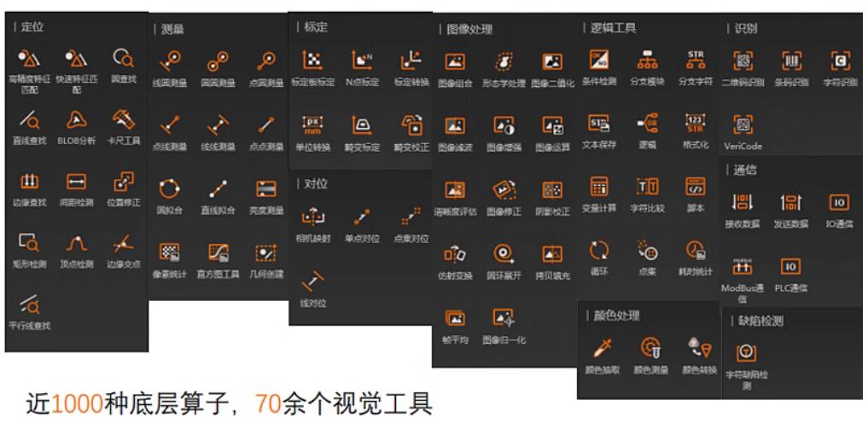
Task: Open the 字符缺陷检测 defect detection tool
Action: click(x=745, y=353)
